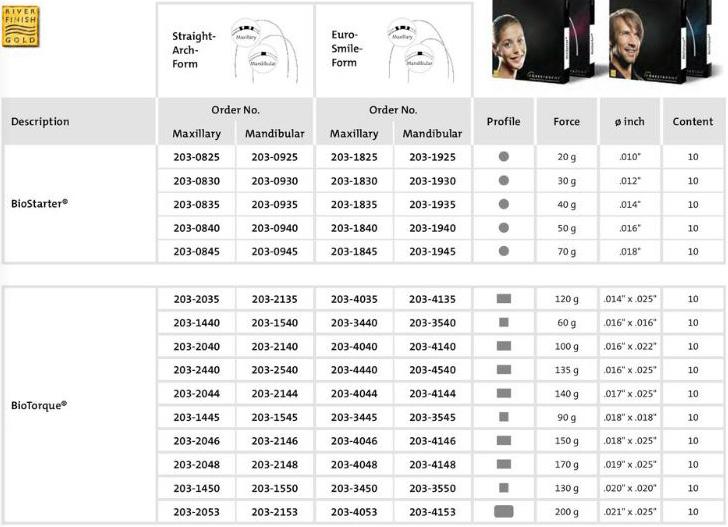Click the Straight-Arch-Form arch diagram
The width and height of the screenshot is (728, 527).
265,50
